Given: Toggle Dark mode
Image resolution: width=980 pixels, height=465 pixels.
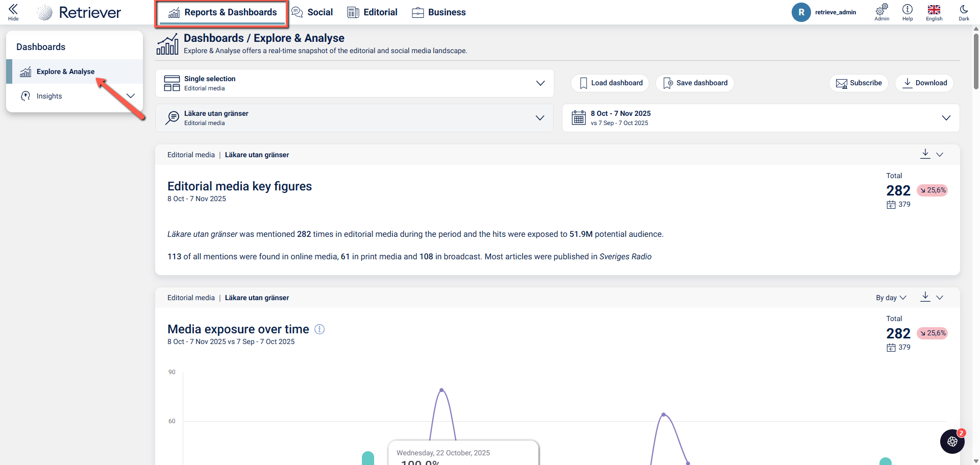Looking at the screenshot, I should click(x=964, y=11).
